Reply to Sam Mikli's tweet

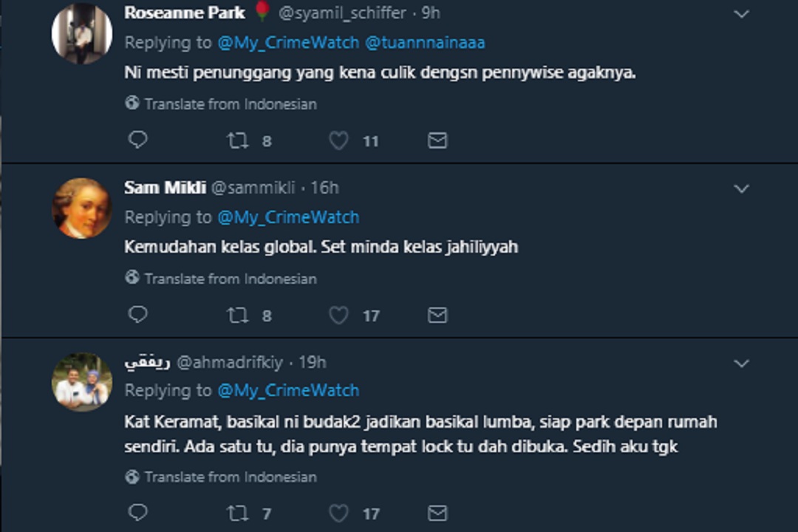(x=138, y=316)
